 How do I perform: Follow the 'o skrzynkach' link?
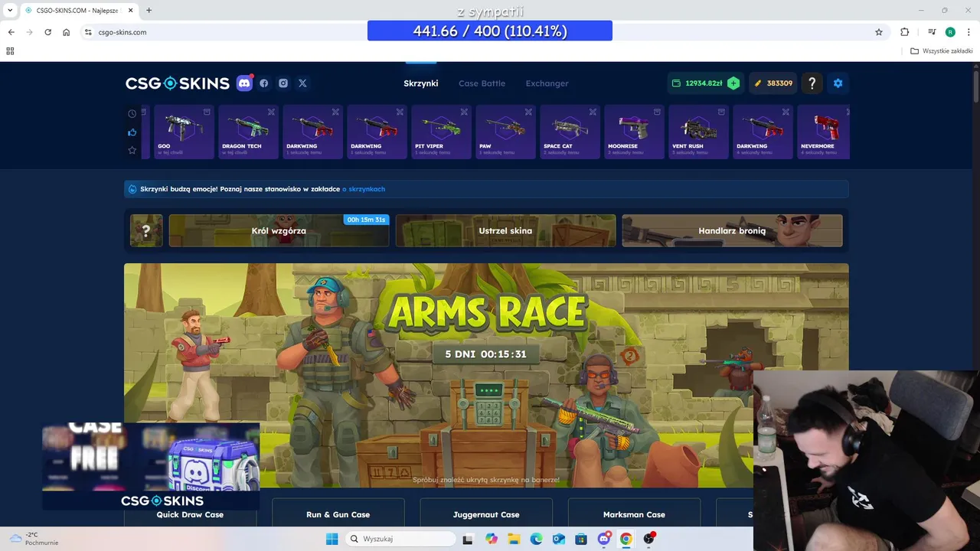[364, 189]
